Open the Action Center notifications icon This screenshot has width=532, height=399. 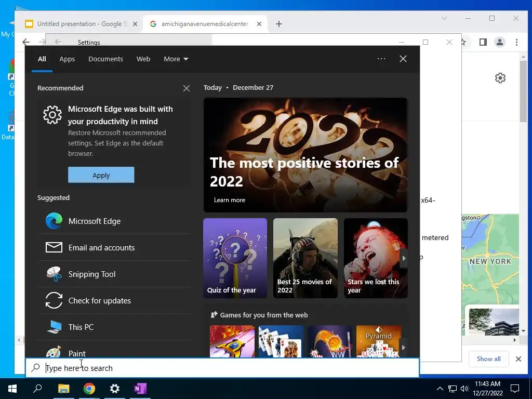pyautogui.click(x=515, y=389)
